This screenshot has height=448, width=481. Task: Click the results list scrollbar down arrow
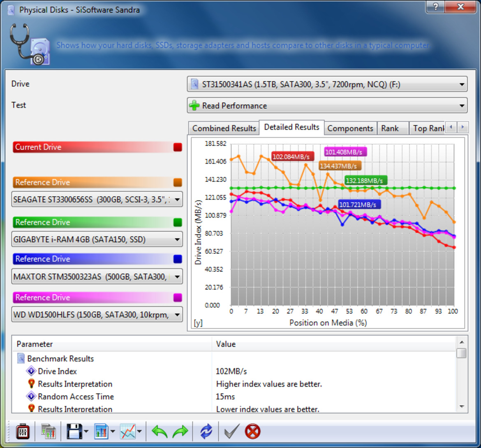(462, 406)
